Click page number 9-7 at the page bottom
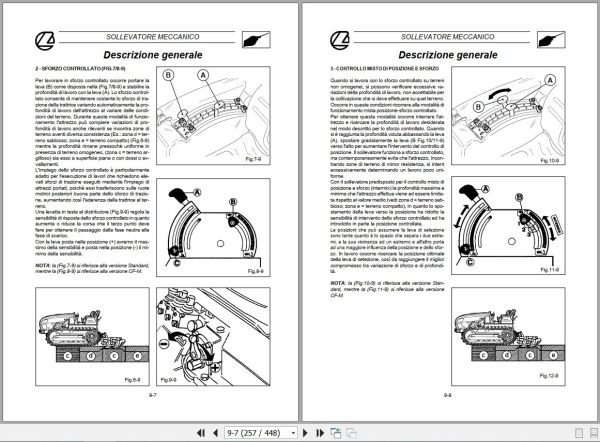Image resolution: width=600 pixels, height=442 pixels. [x=153, y=395]
